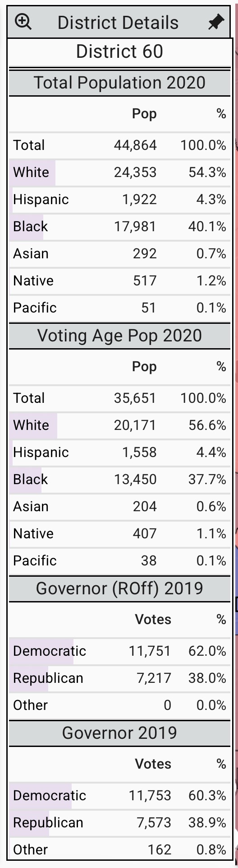Select the Pacific 38 voting age row
Image resolution: width=238 pixels, height=868 pixels.
pyautogui.click(x=119, y=561)
